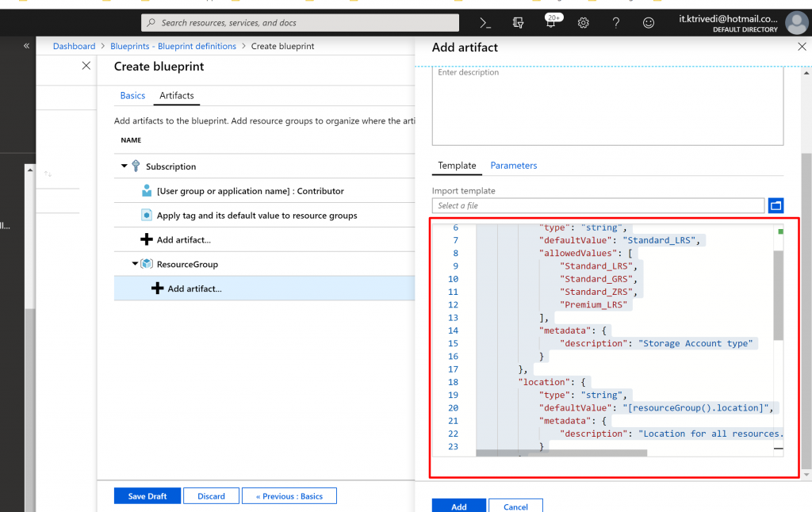Click the code editor vertical scrollbar
This screenshot has width=812, height=512.
point(778,295)
